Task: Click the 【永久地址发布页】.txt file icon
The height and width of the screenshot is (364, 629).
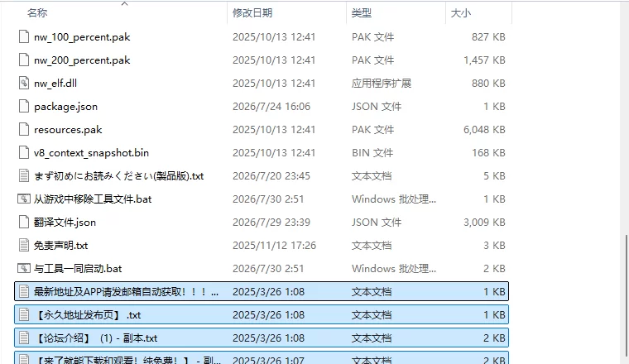Action: click(24, 315)
